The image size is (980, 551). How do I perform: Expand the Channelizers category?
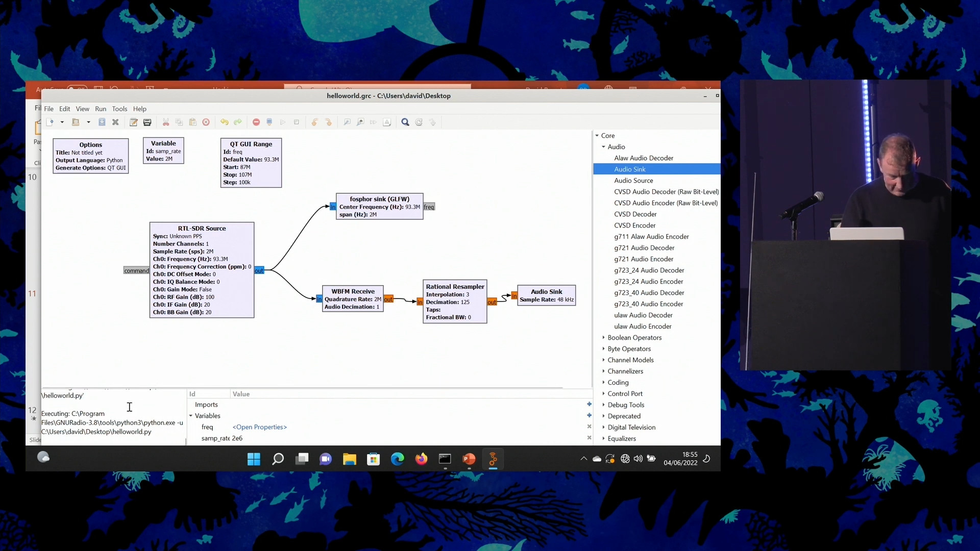coord(603,371)
